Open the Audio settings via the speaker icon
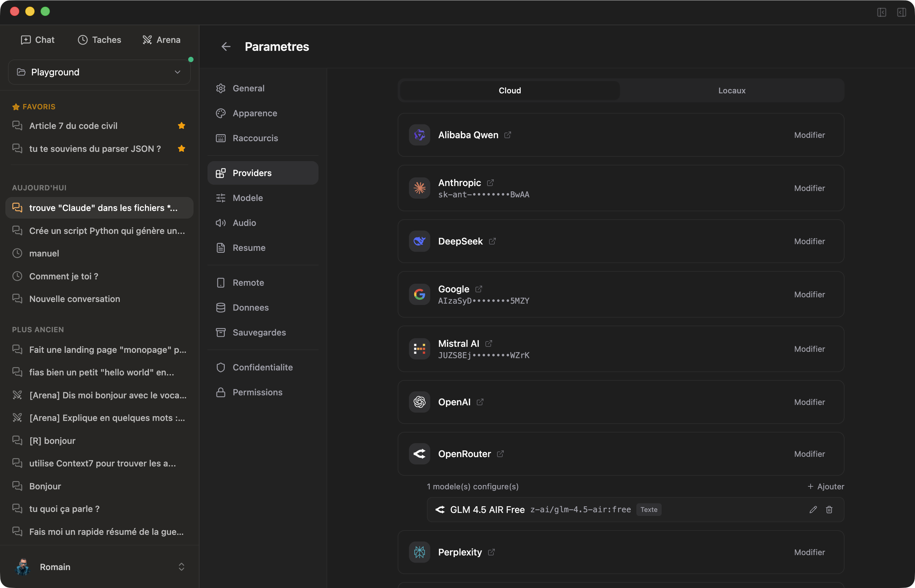The image size is (915, 588). click(x=221, y=223)
